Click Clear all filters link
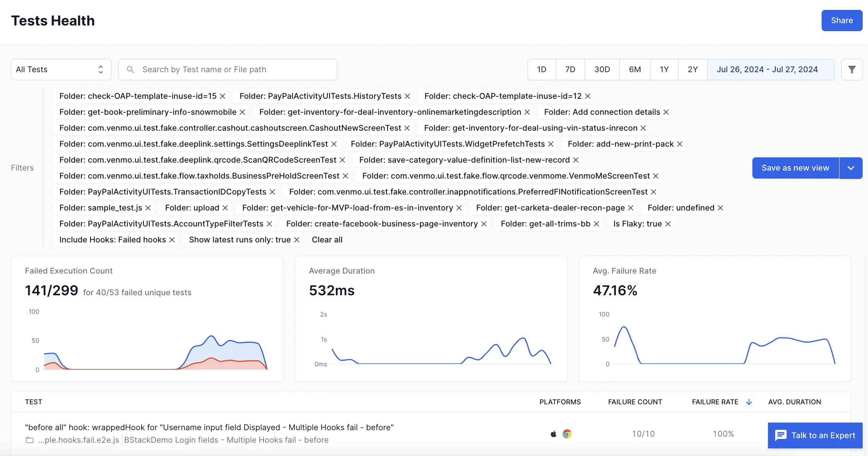868x456 pixels. 327,240
